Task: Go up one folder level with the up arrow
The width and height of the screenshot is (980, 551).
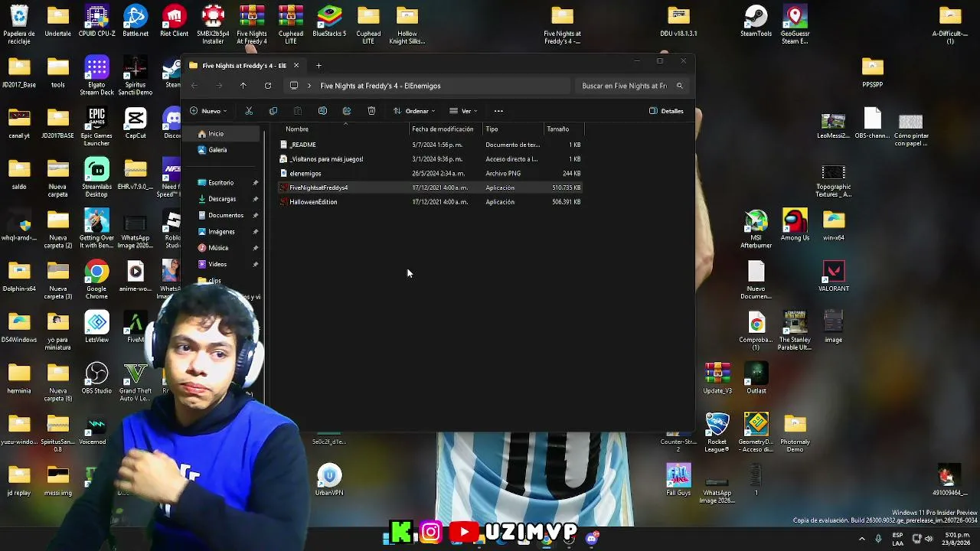Action: point(243,86)
